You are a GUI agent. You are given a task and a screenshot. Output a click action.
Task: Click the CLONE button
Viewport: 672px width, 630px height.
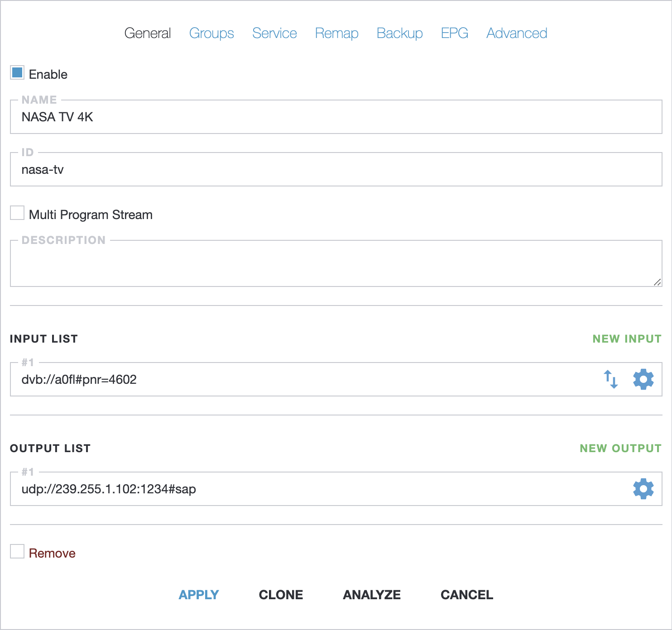(x=281, y=595)
